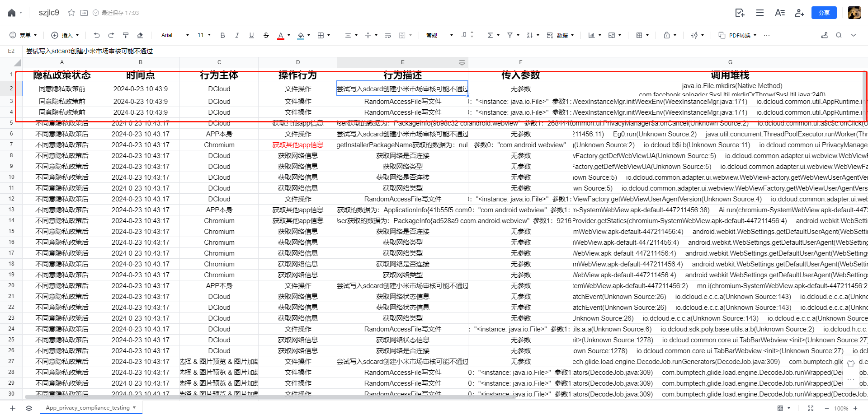Open column E filter dropdown icon
This screenshot has height=415, width=868.
[x=462, y=63]
